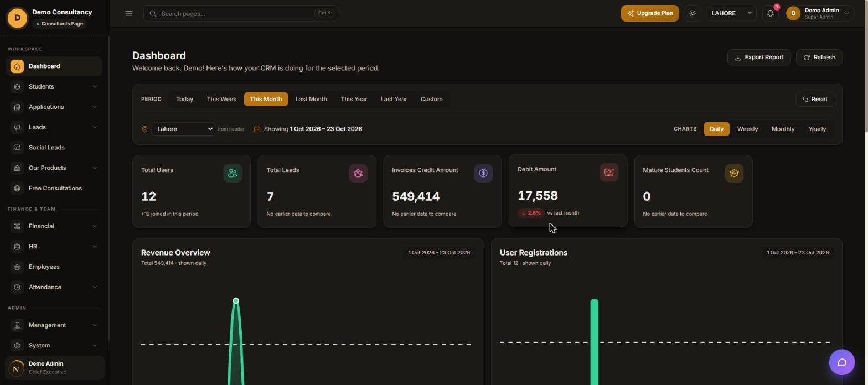The image size is (868, 385).
Task: Reset the dashboard filters
Action: tap(815, 99)
